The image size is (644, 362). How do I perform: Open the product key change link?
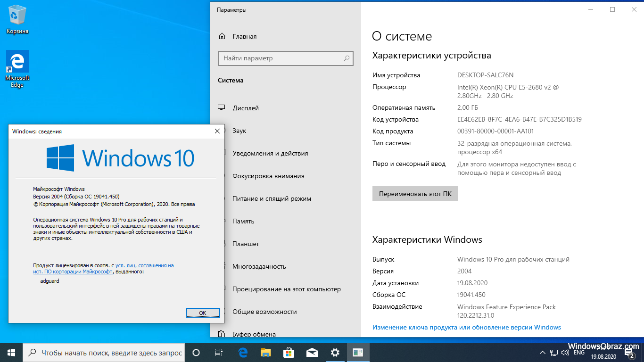click(466, 327)
